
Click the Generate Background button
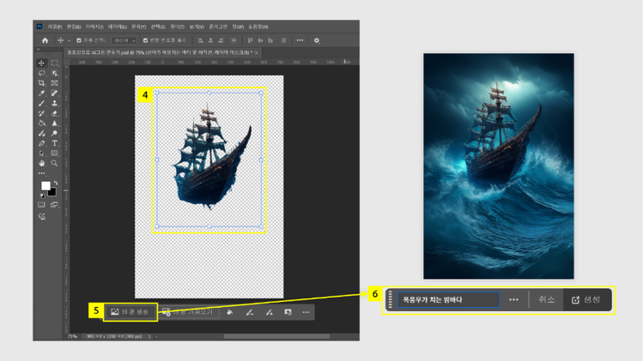pyautogui.click(x=130, y=312)
